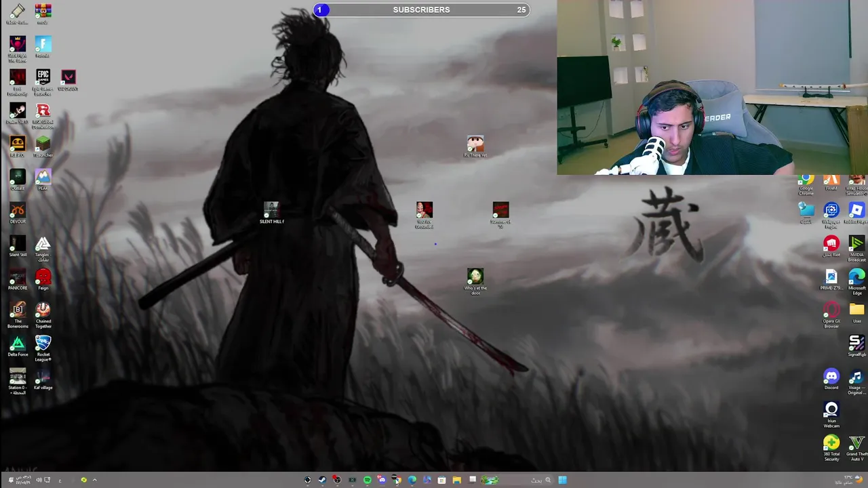This screenshot has height=488, width=868.
Task: Open the Outlast desktop shortcut
Action: pos(18,180)
